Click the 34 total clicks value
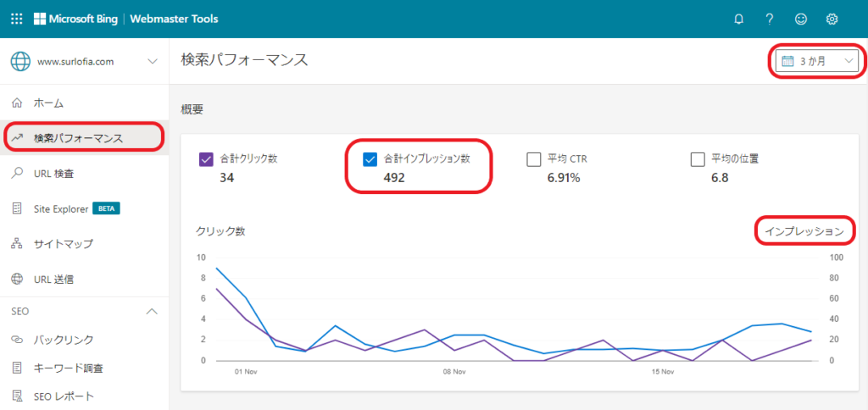This screenshot has width=868, height=410. [227, 178]
